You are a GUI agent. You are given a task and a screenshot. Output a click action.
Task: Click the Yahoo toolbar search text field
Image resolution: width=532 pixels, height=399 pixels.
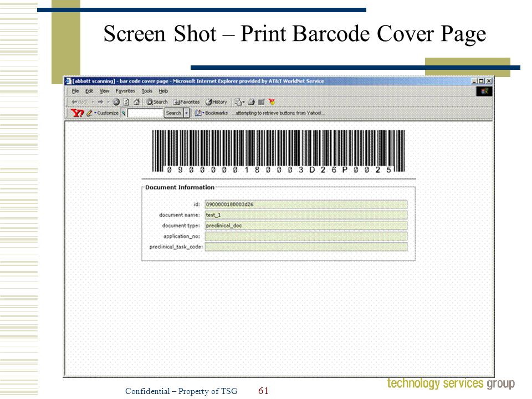tap(145, 113)
